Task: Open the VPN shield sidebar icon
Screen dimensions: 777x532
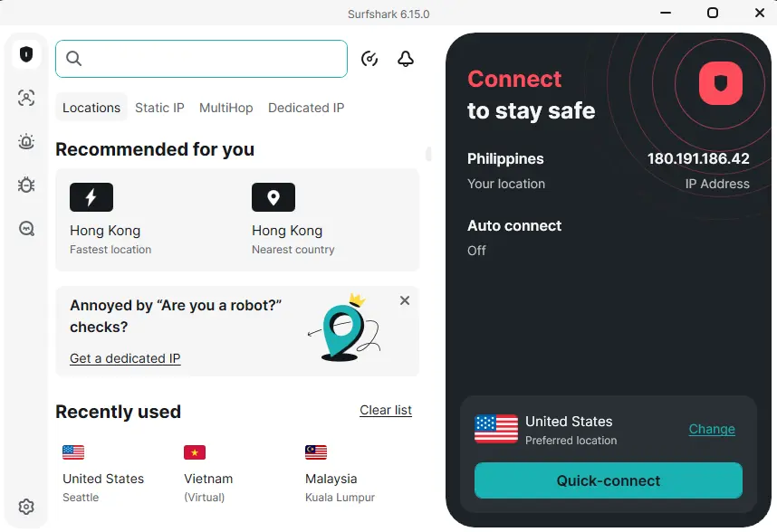Action: tap(26, 54)
